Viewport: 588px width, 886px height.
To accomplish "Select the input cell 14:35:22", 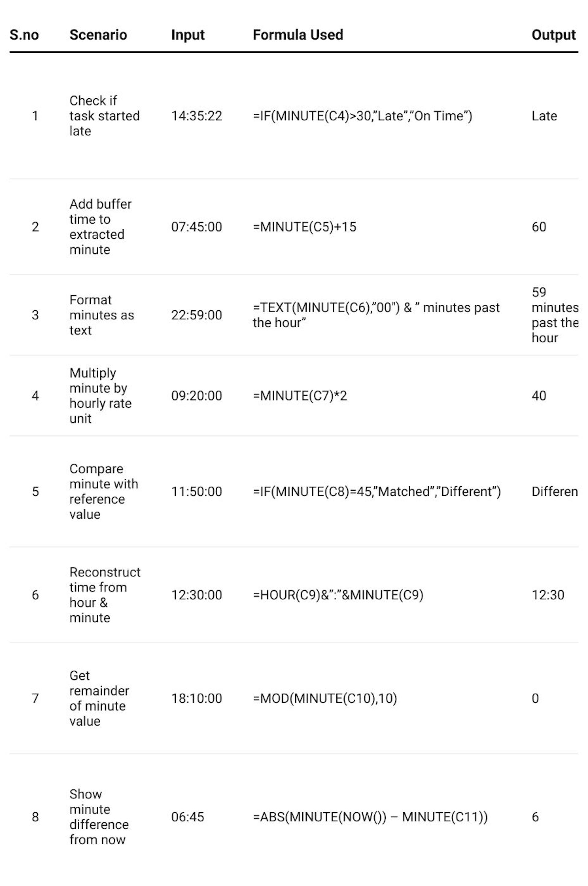I will tap(197, 116).
